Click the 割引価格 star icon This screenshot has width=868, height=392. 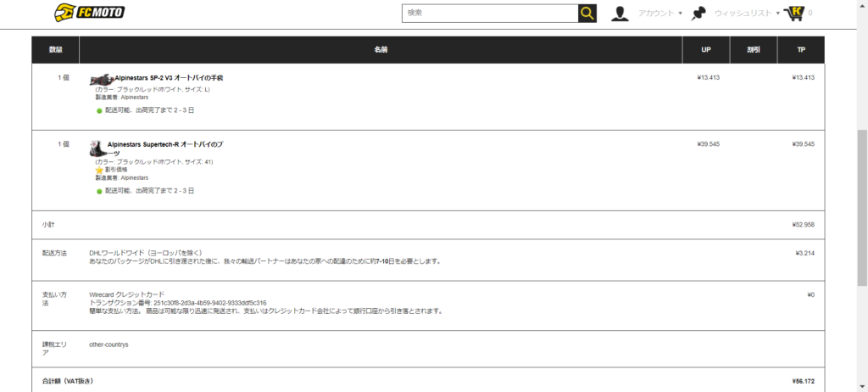click(x=100, y=170)
